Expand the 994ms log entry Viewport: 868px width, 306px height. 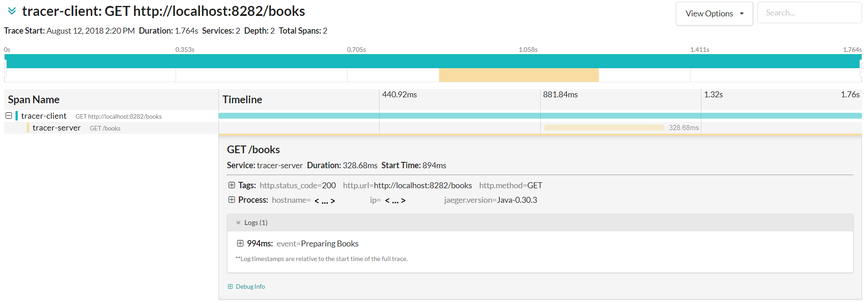coord(240,243)
